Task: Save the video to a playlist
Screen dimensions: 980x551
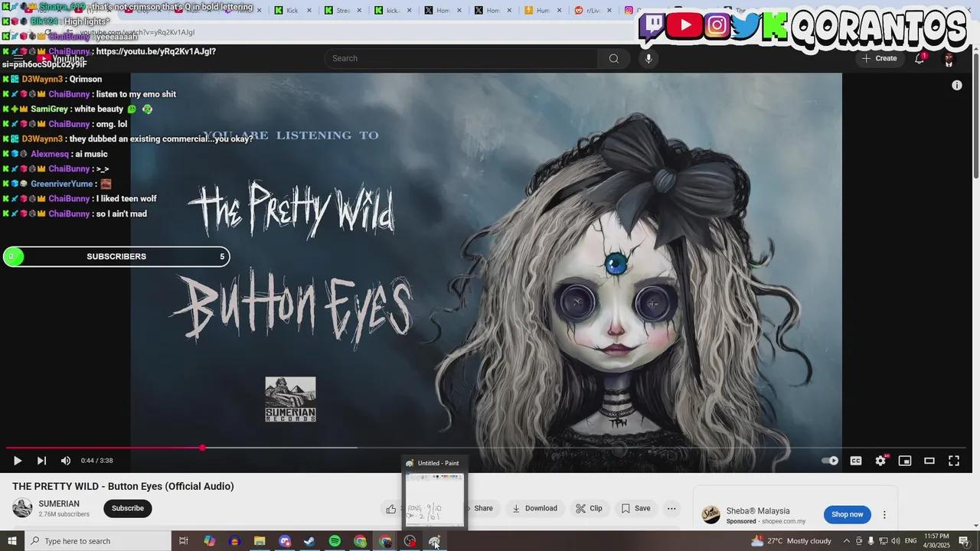Action: click(x=635, y=508)
